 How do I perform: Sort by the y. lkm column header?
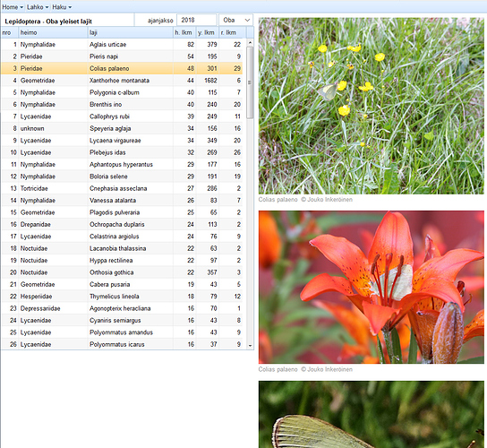tap(208, 32)
